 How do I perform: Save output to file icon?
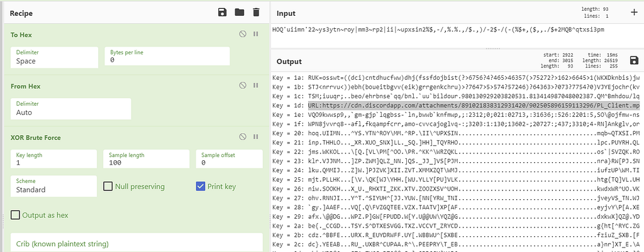point(634,61)
